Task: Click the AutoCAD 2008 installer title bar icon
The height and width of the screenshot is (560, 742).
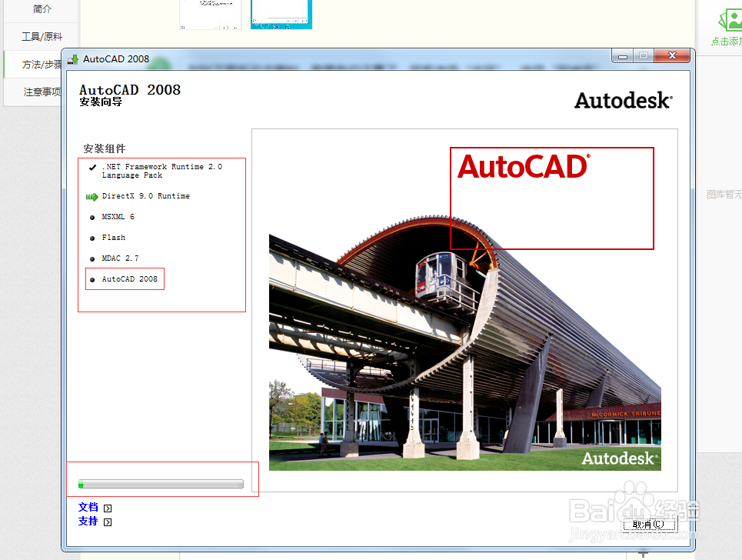Action: coord(73,59)
